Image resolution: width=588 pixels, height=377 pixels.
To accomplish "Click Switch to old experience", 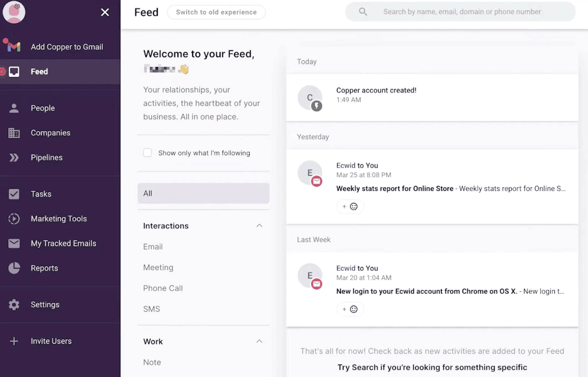I will pyautogui.click(x=216, y=12).
